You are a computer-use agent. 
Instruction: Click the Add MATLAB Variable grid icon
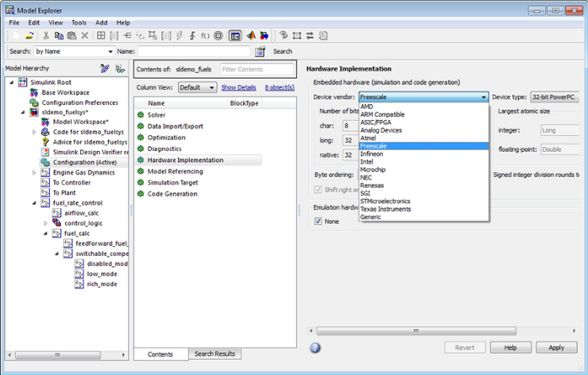101,36
